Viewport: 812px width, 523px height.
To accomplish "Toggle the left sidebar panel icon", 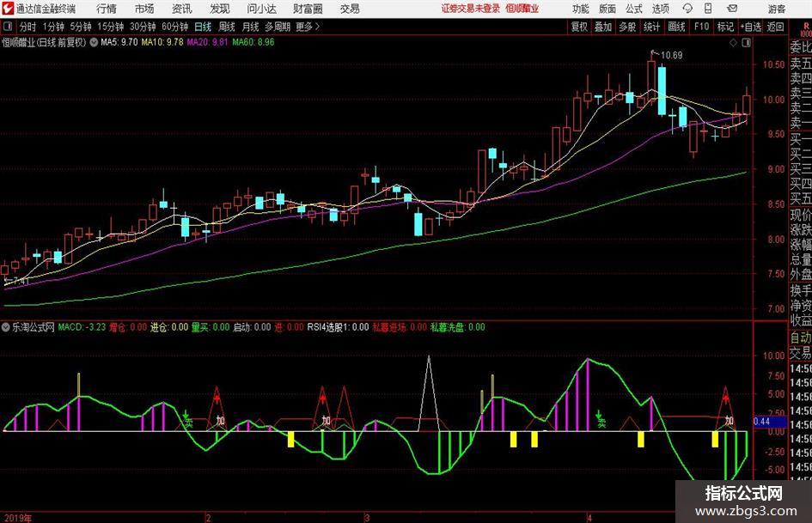I will (7, 27).
